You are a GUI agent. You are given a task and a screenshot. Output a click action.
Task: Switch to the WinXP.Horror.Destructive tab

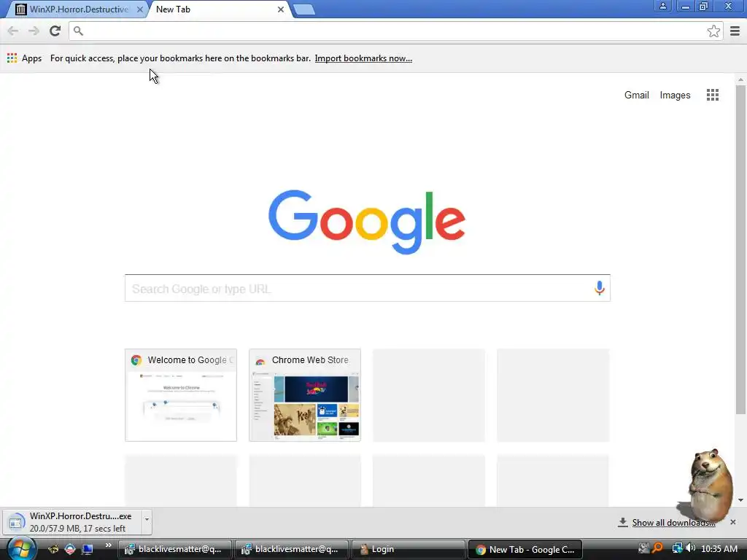pos(79,9)
